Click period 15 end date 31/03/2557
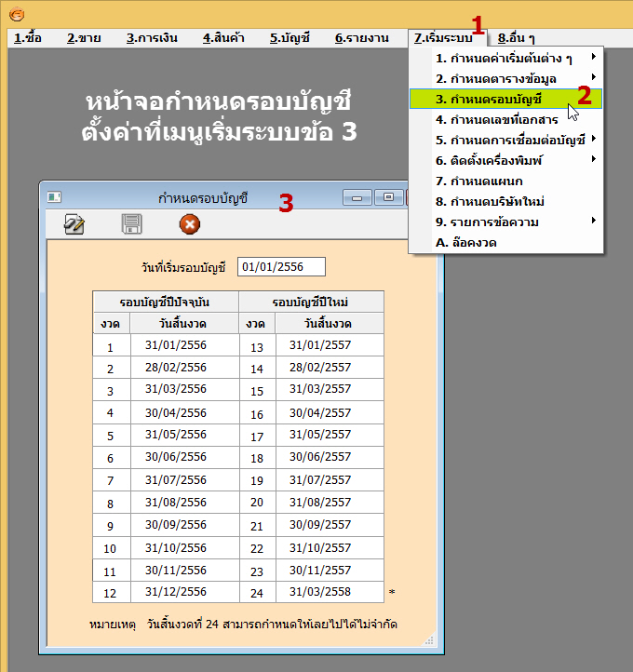The width and height of the screenshot is (633, 672). [330, 389]
